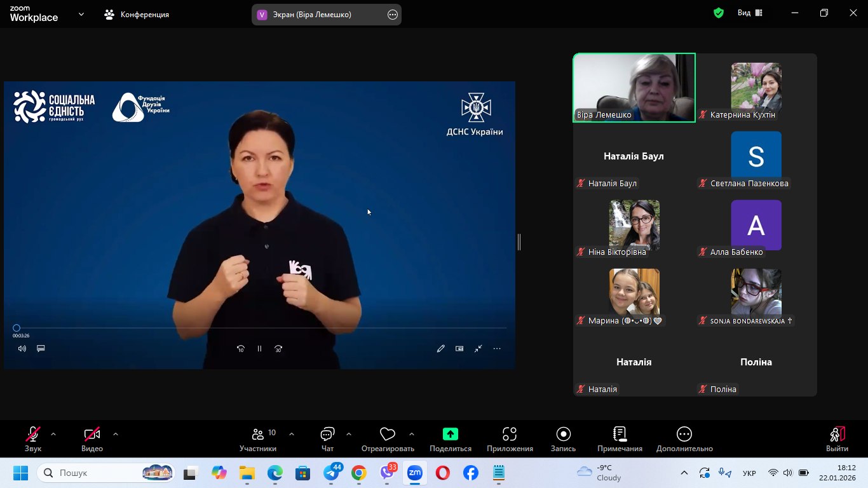Open screen share options ellipsis for Віра Лемешко

tap(393, 14)
